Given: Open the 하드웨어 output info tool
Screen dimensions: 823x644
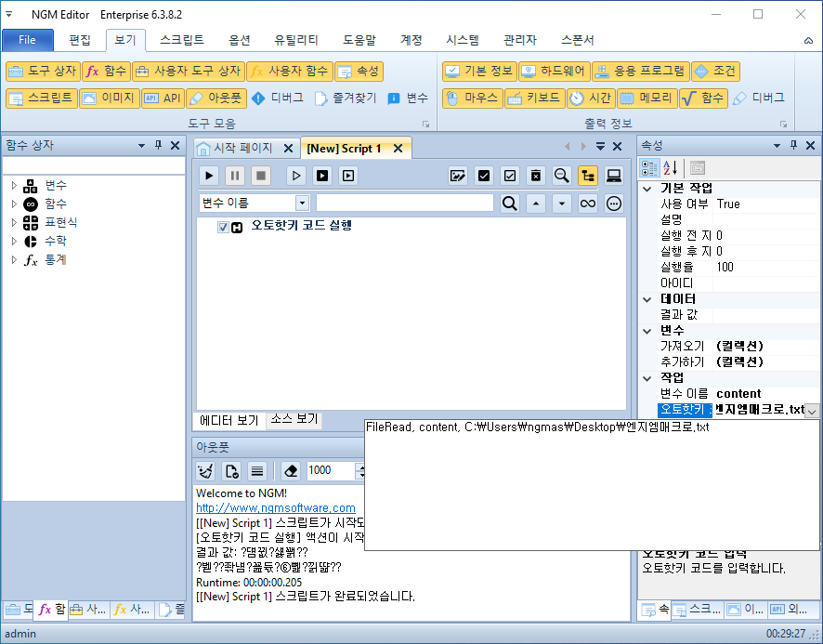Looking at the screenshot, I should (554, 71).
